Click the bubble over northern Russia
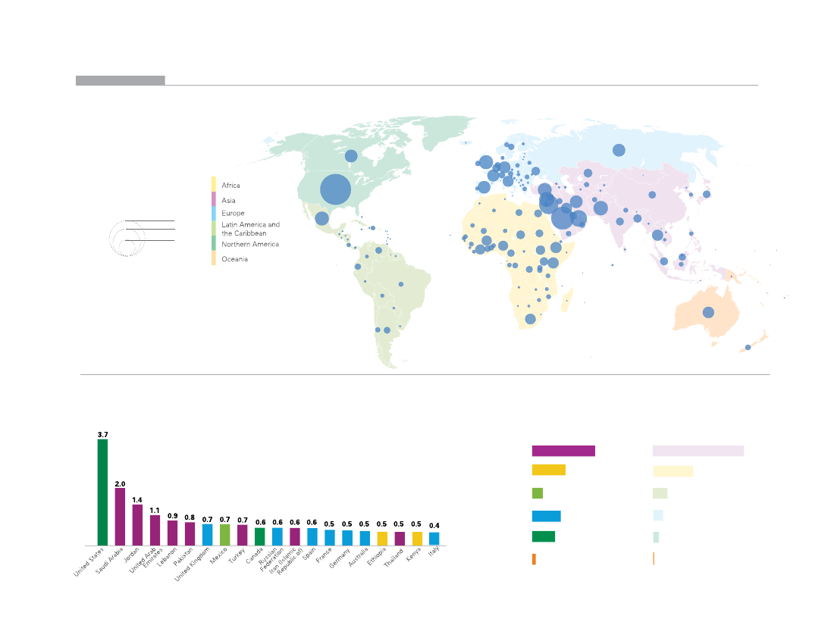This screenshot has width=834, height=644. tap(619, 150)
